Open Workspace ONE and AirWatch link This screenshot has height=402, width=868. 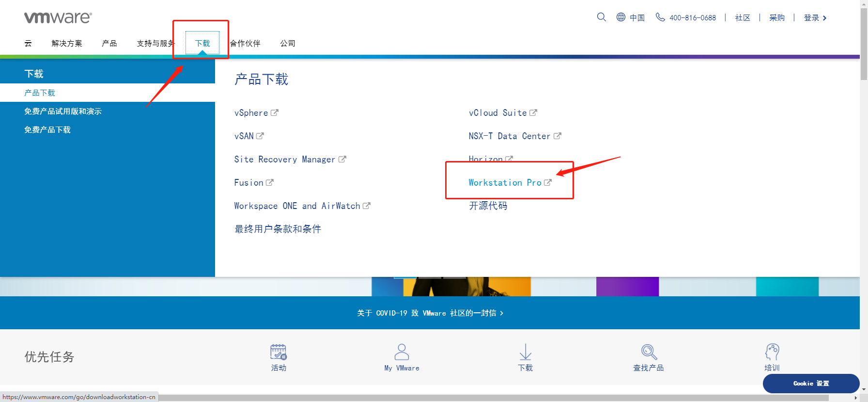[297, 206]
